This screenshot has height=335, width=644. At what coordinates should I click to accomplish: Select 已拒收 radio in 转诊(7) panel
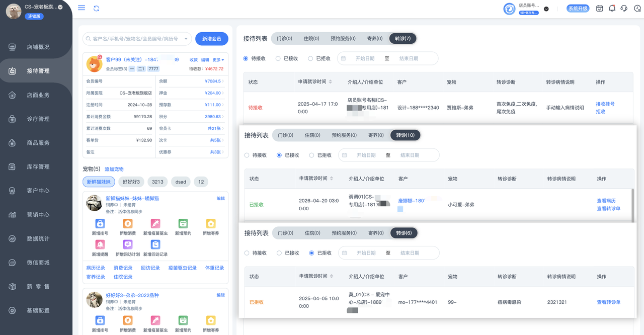click(x=310, y=58)
